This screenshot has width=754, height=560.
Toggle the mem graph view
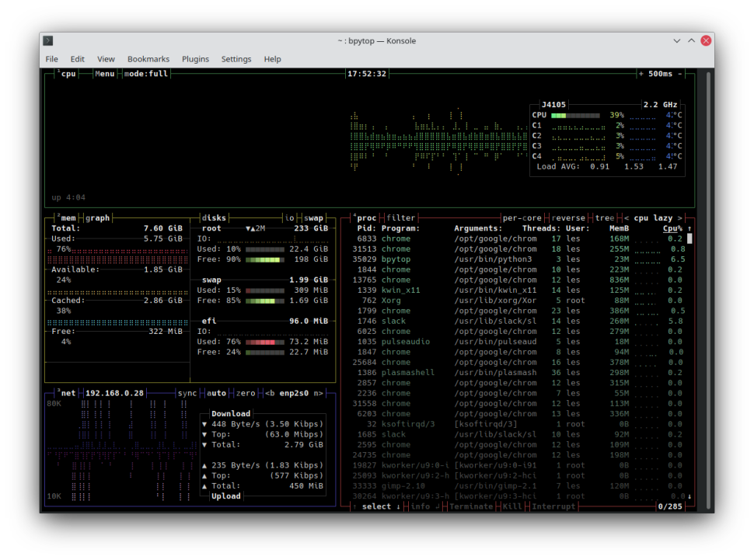point(98,217)
